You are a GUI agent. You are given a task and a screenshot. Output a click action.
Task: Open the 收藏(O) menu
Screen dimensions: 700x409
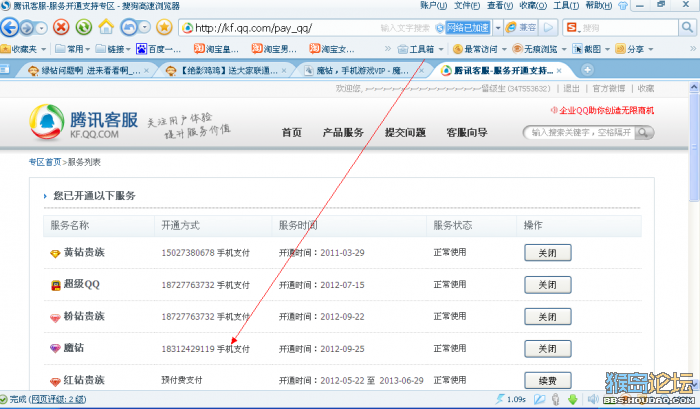(x=533, y=5)
